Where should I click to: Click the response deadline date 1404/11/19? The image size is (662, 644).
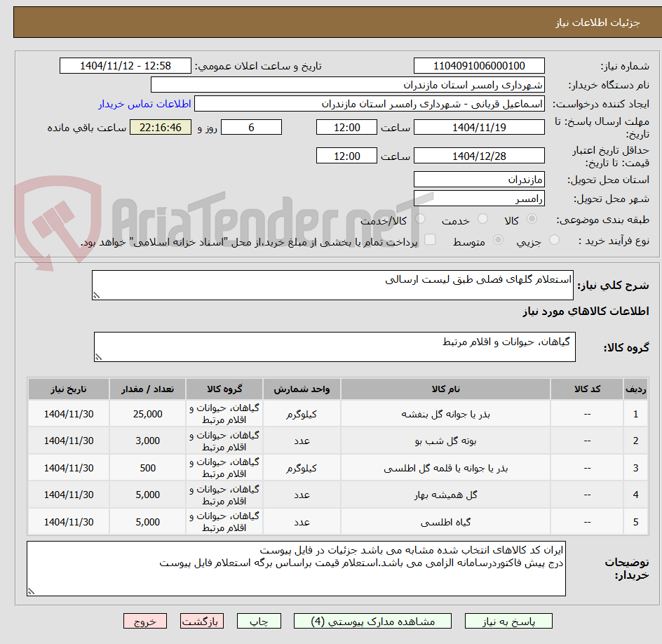click(x=479, y=127)
